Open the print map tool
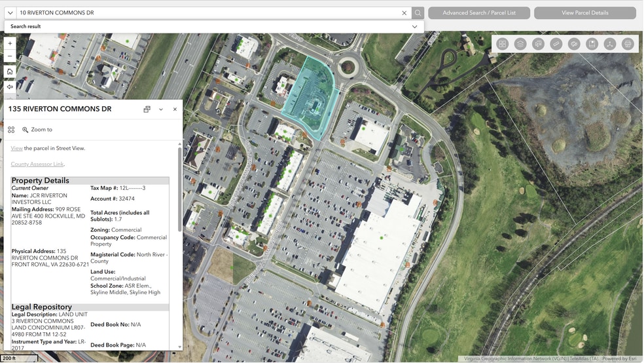Screen dimensions: 644x363 628,44
